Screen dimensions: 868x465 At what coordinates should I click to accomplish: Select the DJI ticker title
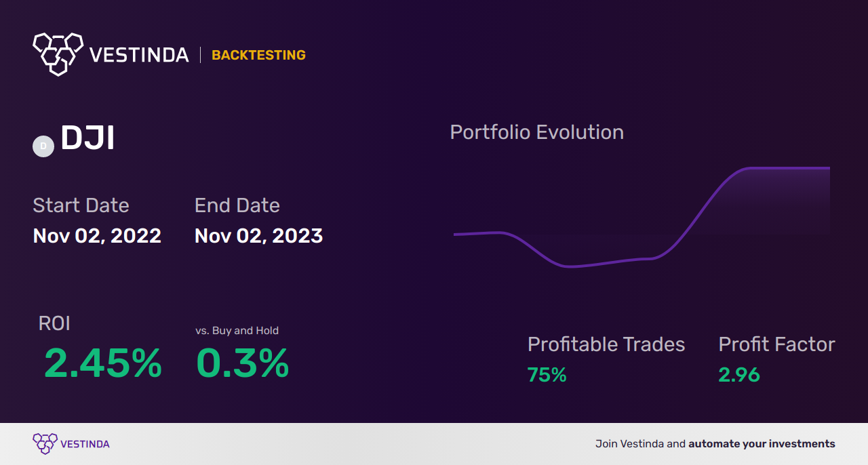pyautogui.click(x=87, y=139)
